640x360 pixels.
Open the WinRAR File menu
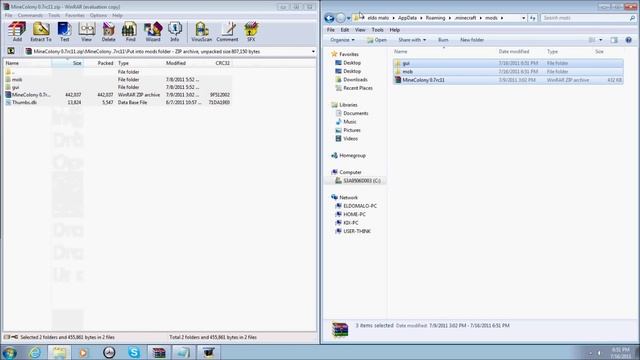pyautogui.click(x=9, y=16)
